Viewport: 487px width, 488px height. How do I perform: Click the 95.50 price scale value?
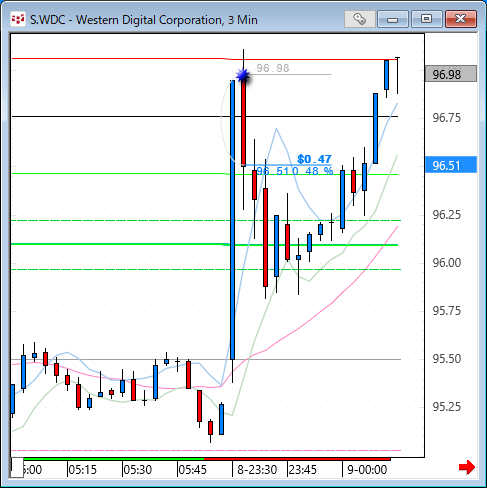pyautogui.click(x=447, y=359)
